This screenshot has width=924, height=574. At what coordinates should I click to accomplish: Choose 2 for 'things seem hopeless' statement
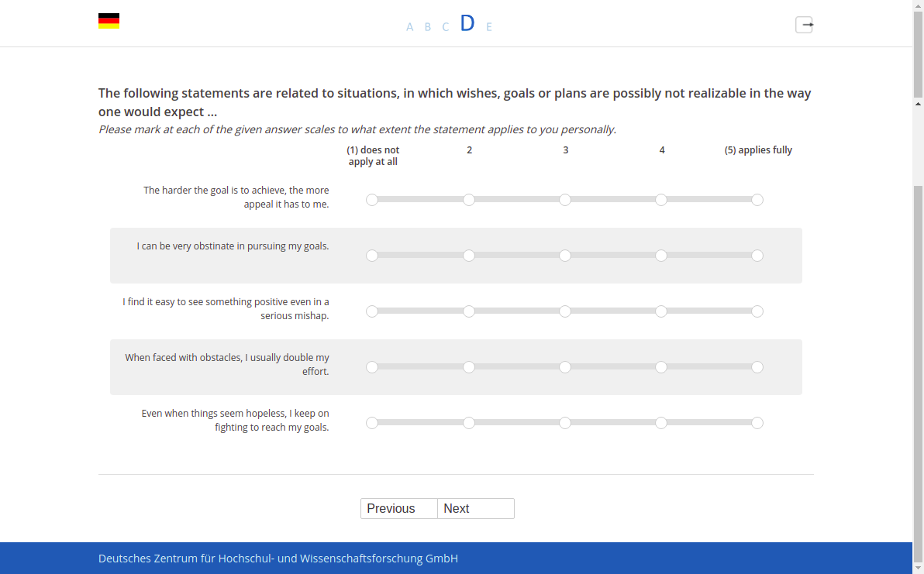[x=468, y=423]
